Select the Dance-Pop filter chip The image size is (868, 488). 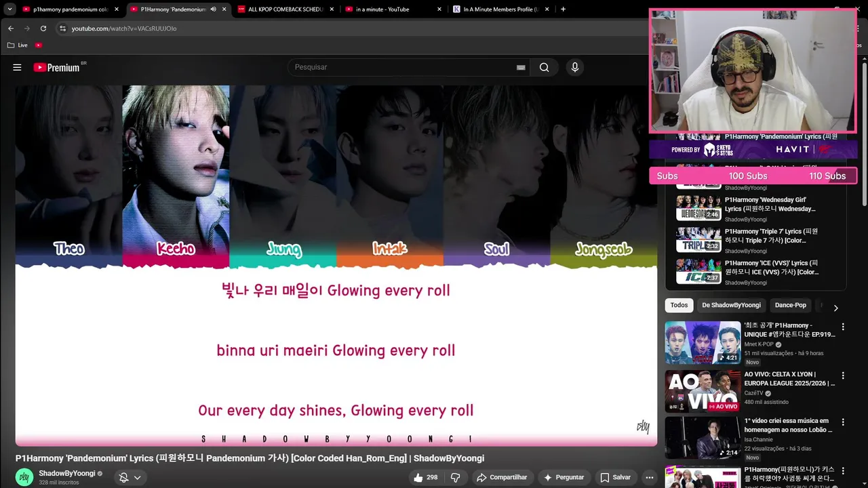[x=790, y=305]
